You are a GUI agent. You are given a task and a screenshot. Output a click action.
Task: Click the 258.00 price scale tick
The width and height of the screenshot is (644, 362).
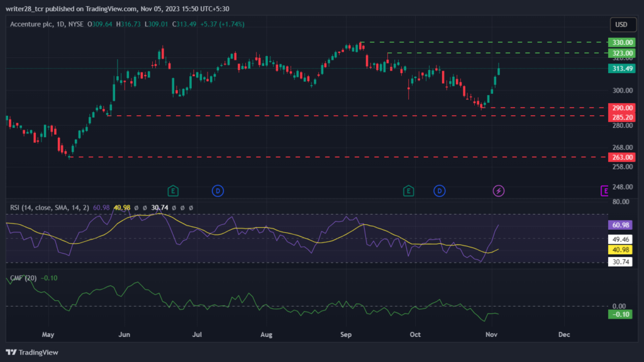623,167
